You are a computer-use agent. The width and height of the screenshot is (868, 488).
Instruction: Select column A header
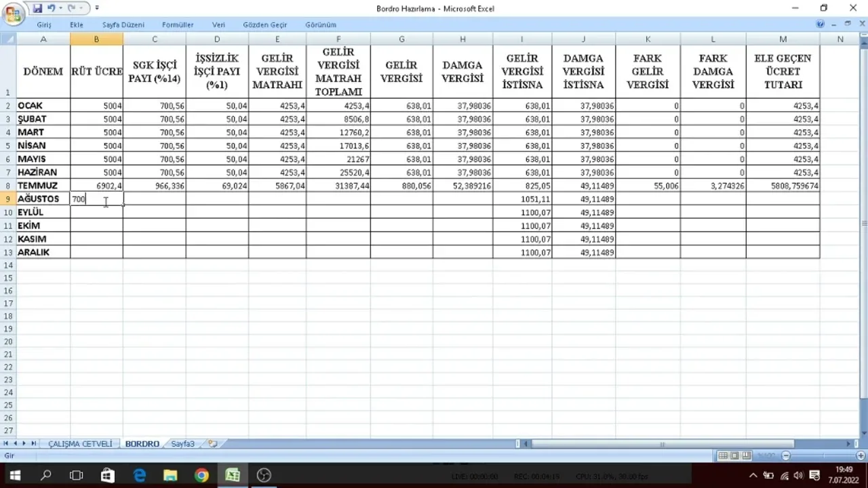(x=43, y=39)
